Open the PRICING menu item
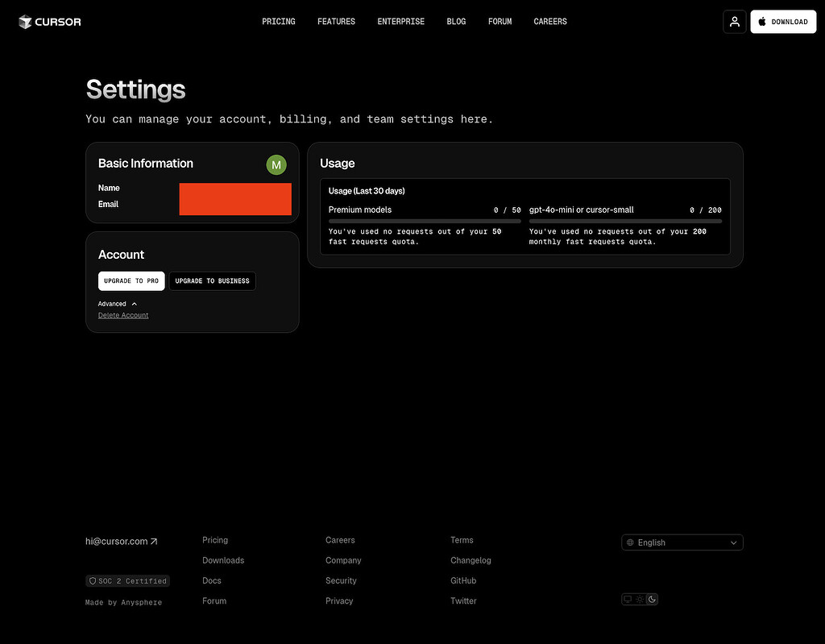This screenshot has height=644, width=825. [279, 22]
